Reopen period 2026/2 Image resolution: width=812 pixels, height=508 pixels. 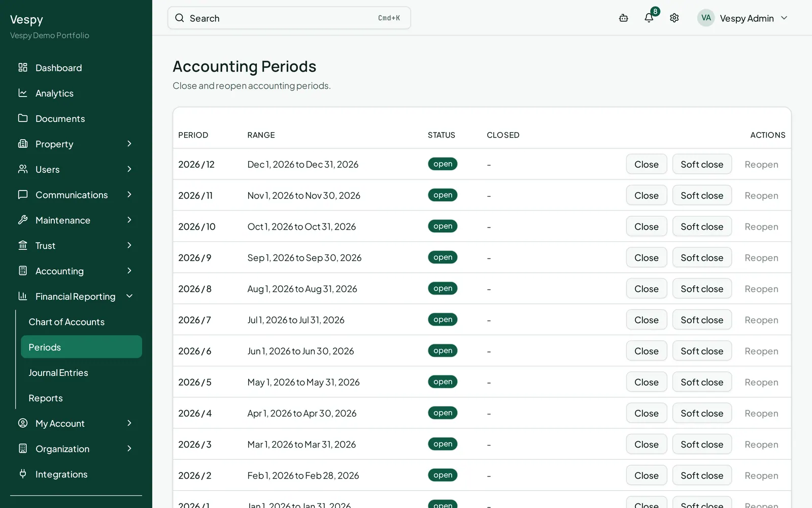tap(761, 475)
